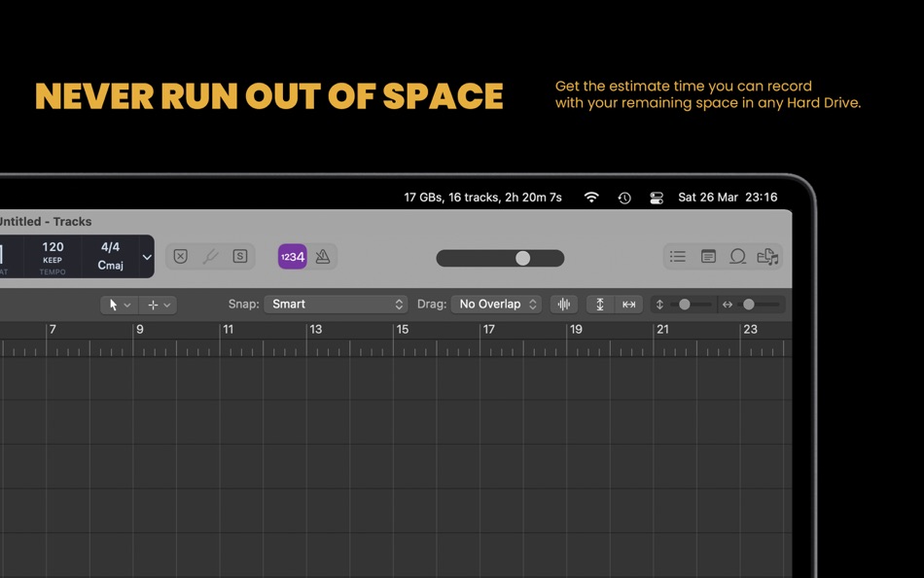
Task: Toggle the Solo S button
Action: (x=240, y=257)
